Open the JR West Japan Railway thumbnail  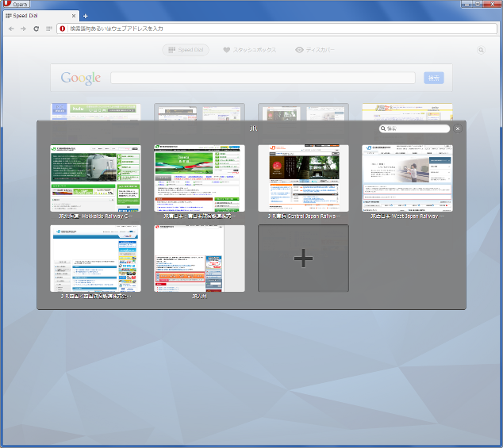407,178
